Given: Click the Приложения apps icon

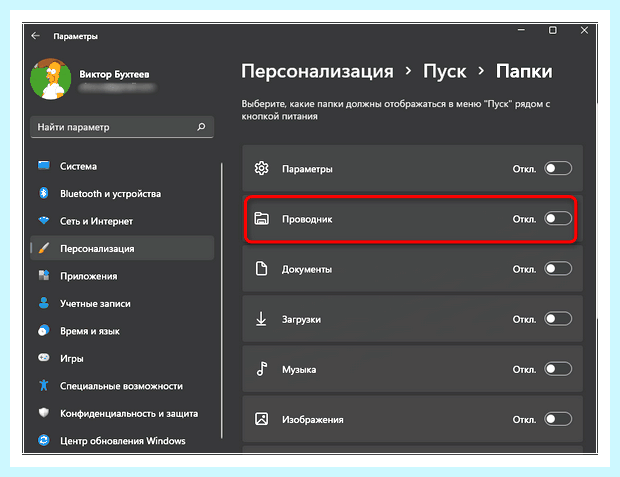Looking at the screenshot, I should (44, 275).
